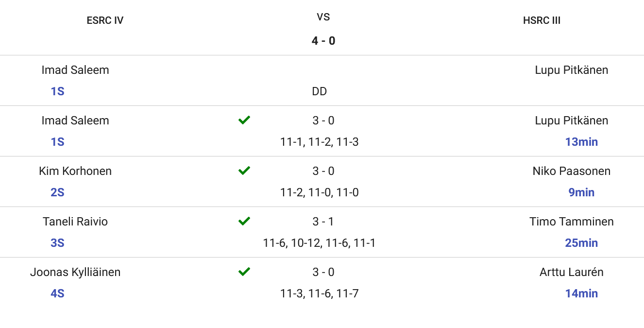The width and height of the screenshot is (644, 328).
Task: Click the green checkmark in Joonas Kylliäinen's match
Action: pyautogui.click(x=244, y=272)
